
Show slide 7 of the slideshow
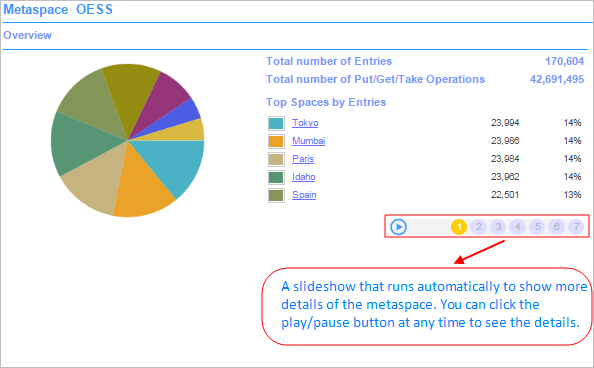click(576, 227)
